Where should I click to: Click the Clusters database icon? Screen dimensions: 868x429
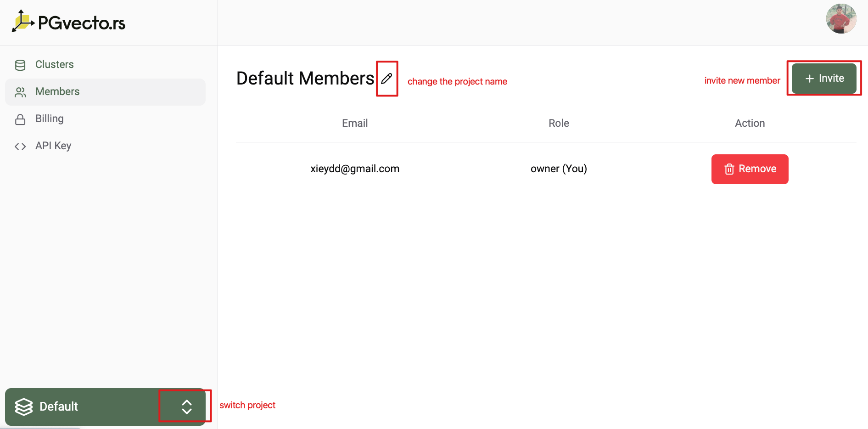coord(20,65)
